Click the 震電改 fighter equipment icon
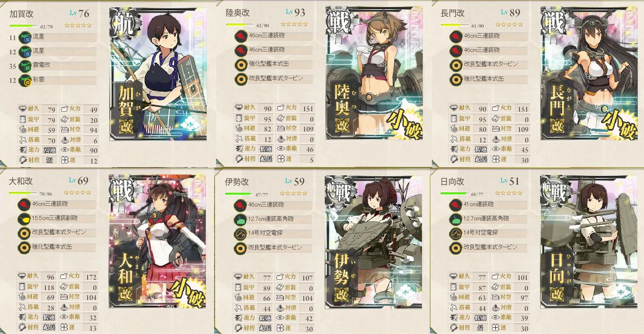644x334 pixels. point(26,65)
